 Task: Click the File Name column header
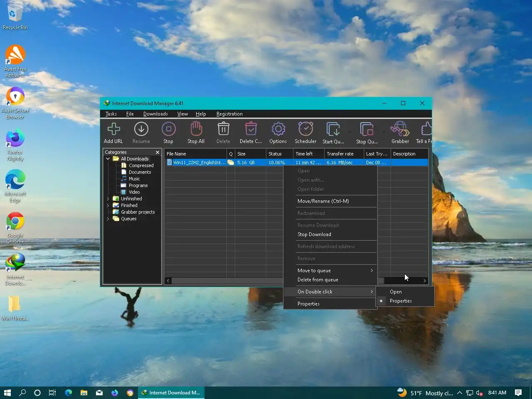(195, 154)
